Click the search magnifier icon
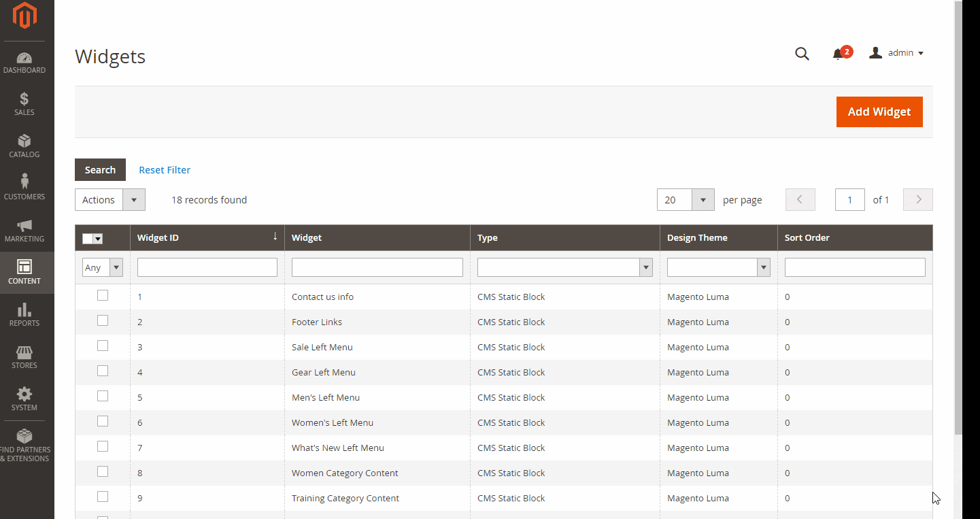The width and height of the screenshot is (980, 519). pos(802,54)
